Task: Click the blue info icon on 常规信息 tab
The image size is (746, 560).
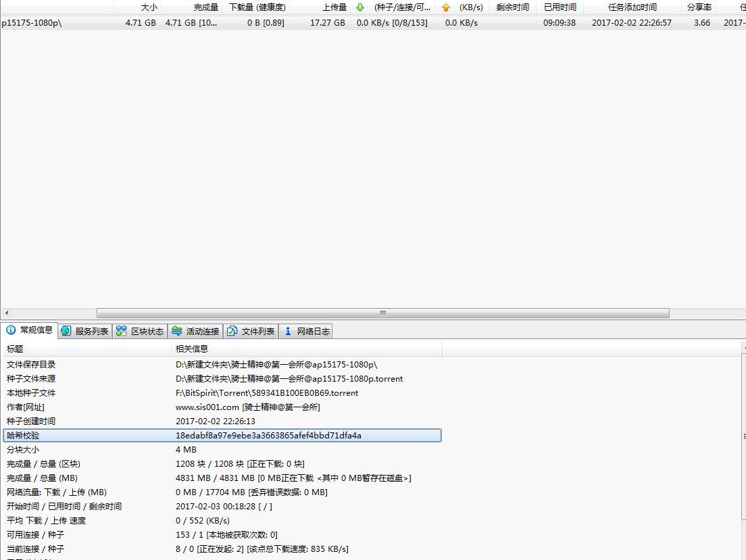Action: click(x=11, y=330)
